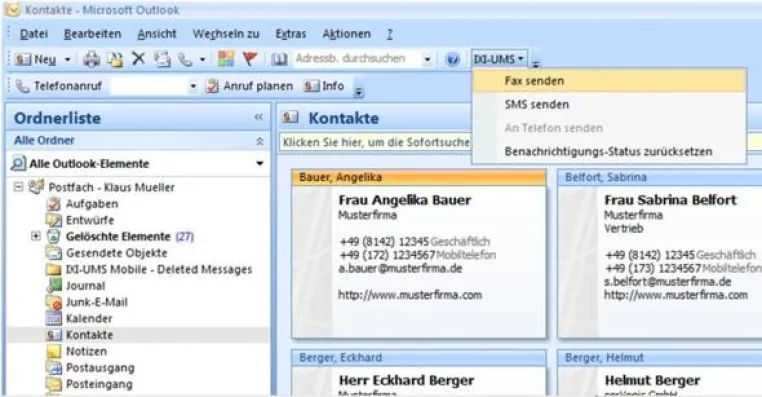This screenshot has width=762, height=397.
Task: Choose Fax senden from the menu
Action: pyautogui.click(x=609, y=81)
